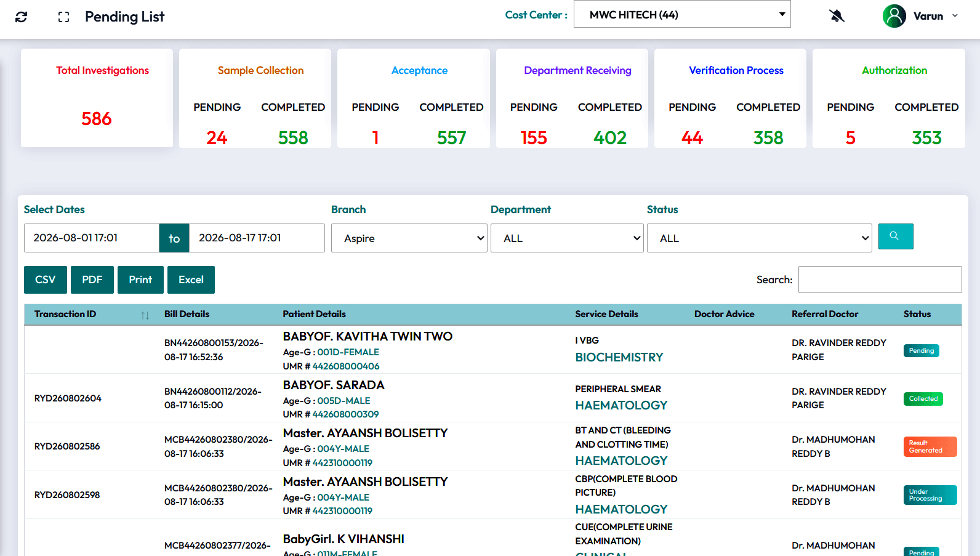Sort by the Transaction ID arrows icon

[x=145, y=315]
